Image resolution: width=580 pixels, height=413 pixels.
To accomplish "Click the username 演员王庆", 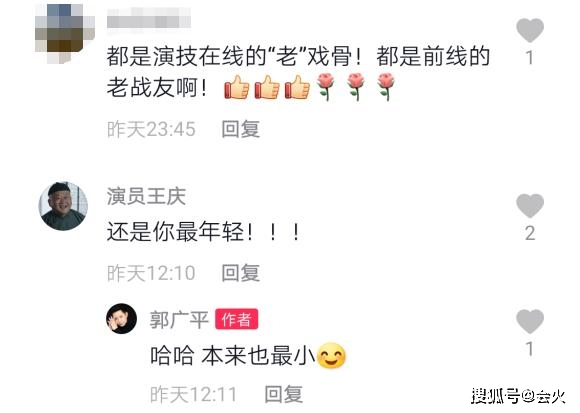I will pos(146,196).
